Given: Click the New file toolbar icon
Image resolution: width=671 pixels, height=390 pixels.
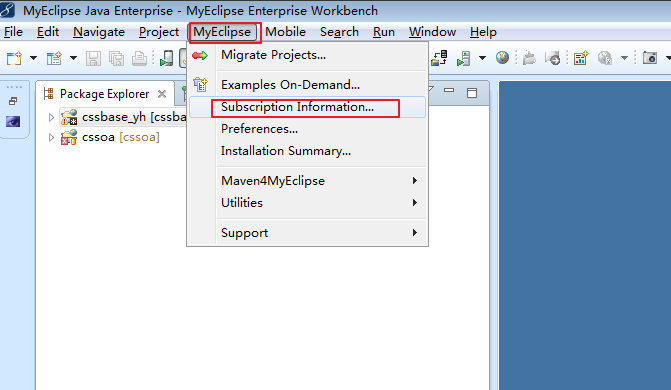Looking at the screenshot, I should (x=14, y=58).
